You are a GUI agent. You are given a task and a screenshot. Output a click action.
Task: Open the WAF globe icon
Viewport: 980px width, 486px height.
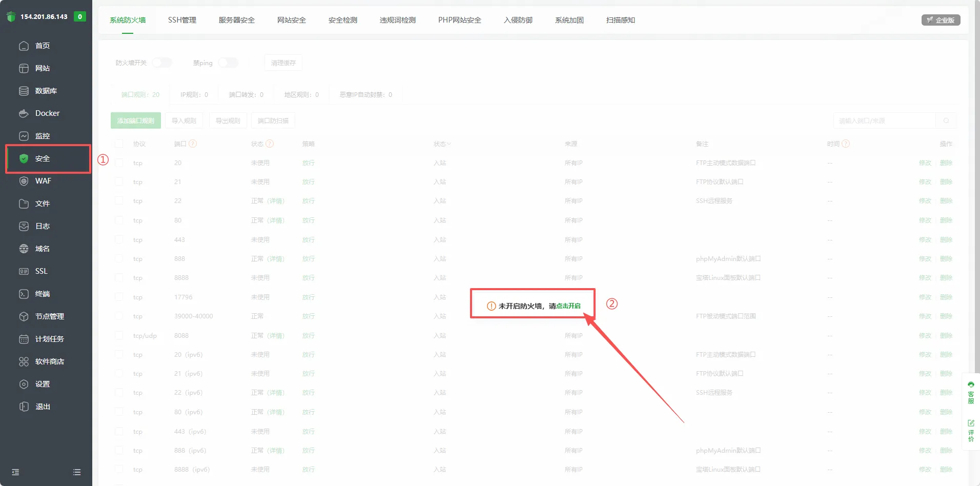24,181
